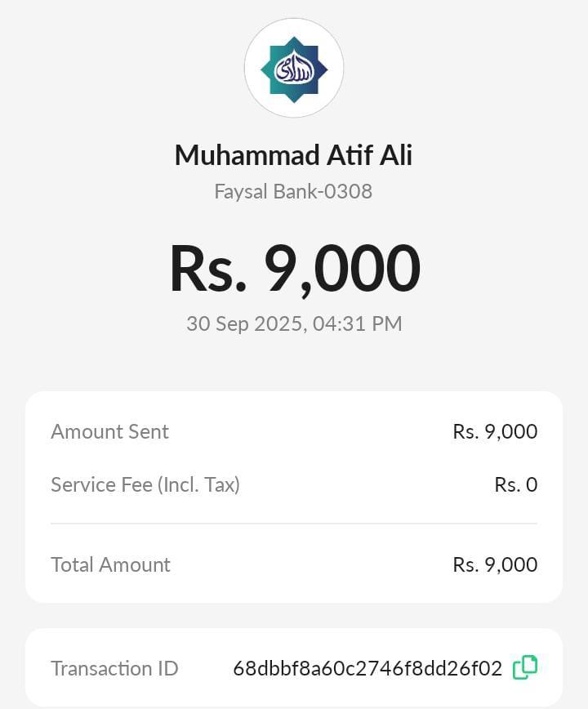Tap the large 9,000 headline figure
This screenshot has width=588, height=709.
342,269
